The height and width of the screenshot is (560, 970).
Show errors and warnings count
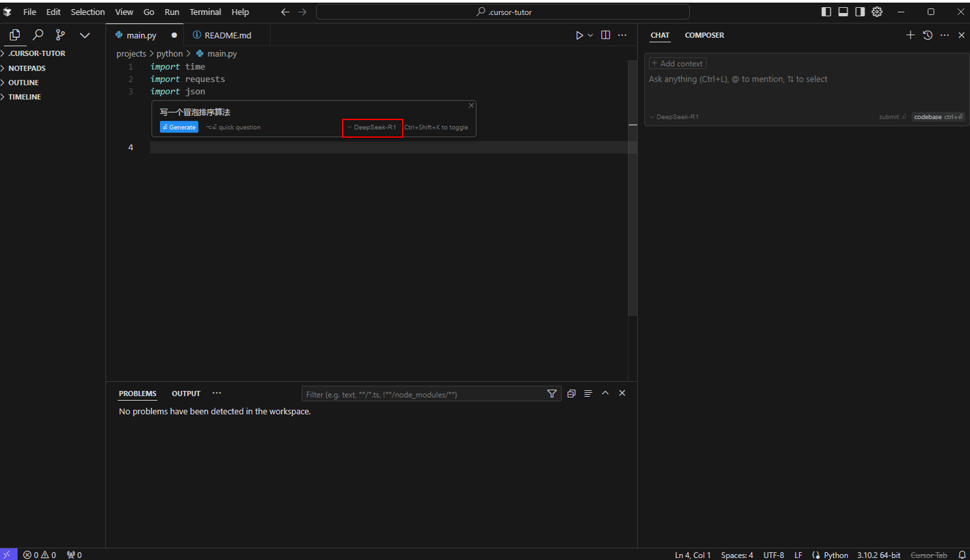point(40,555)
